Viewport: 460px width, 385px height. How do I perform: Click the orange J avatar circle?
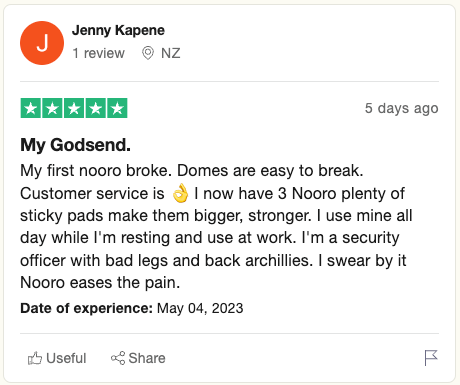[42, 43]
